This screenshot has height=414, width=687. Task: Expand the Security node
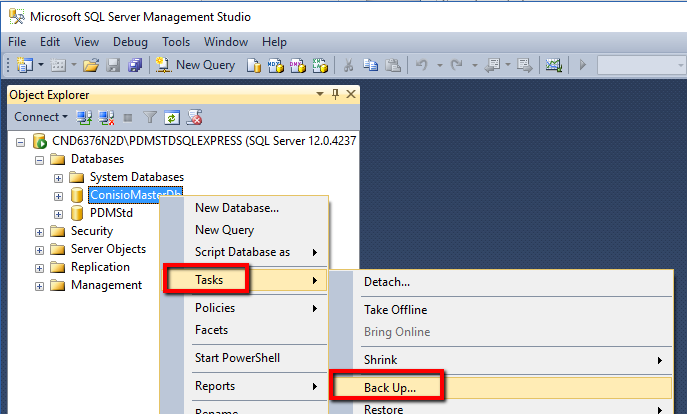point(40,232)
